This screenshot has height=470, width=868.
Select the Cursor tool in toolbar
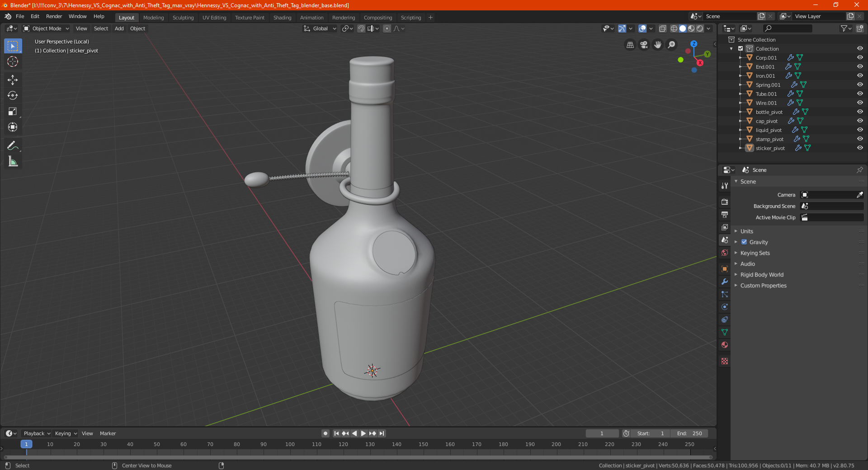point(13,61)
